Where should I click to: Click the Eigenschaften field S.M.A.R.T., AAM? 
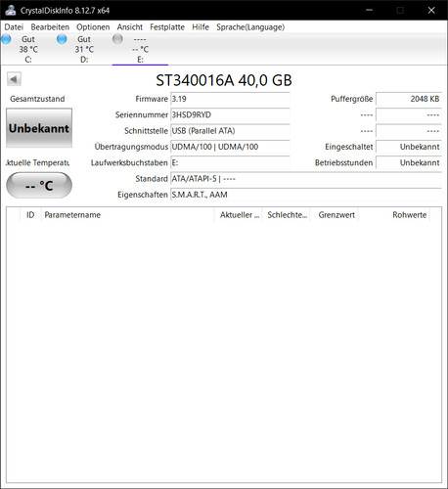point(306,195)
